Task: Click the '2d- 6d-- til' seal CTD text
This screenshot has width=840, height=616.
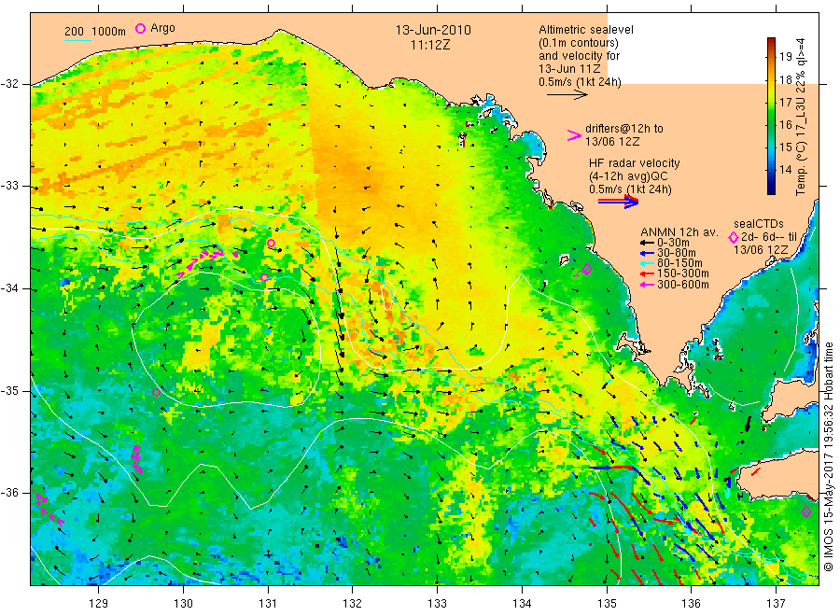Action: click(769, 237)
